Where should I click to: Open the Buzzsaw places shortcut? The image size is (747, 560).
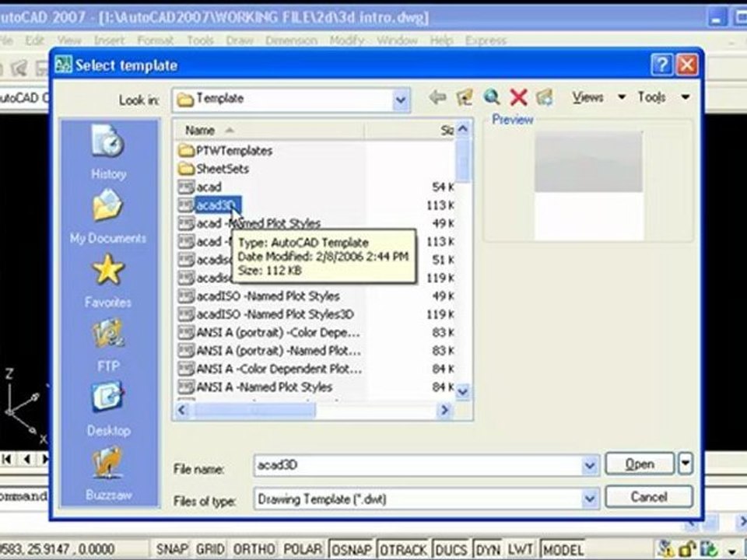(108, 473)
